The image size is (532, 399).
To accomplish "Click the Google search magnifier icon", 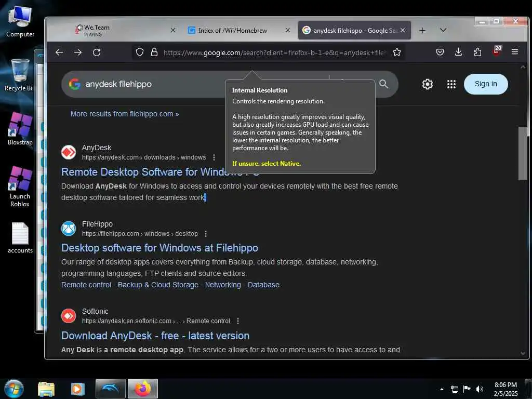I will [x=384, y=84].
